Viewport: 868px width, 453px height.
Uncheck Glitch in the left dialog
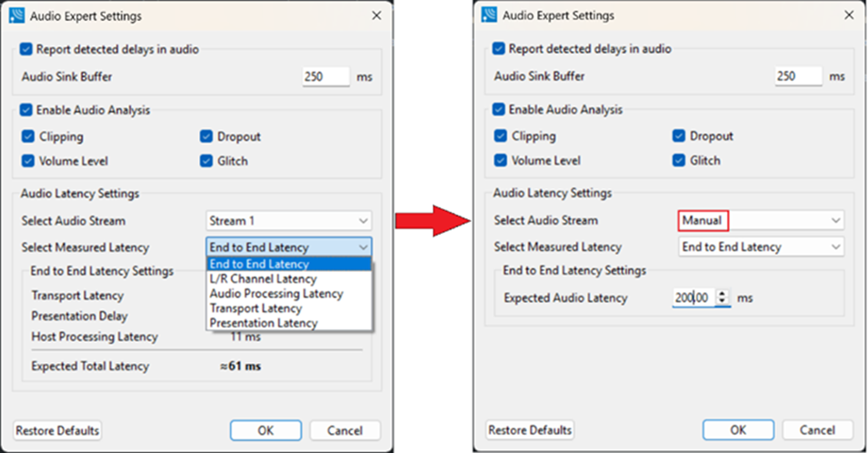click(206, 161)
